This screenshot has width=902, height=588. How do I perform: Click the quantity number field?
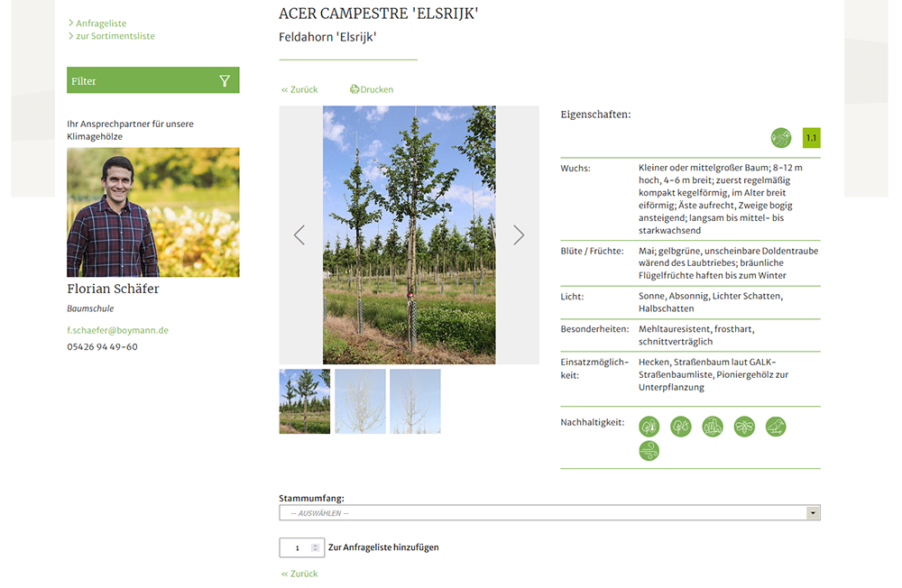click(x=297, y=547)
